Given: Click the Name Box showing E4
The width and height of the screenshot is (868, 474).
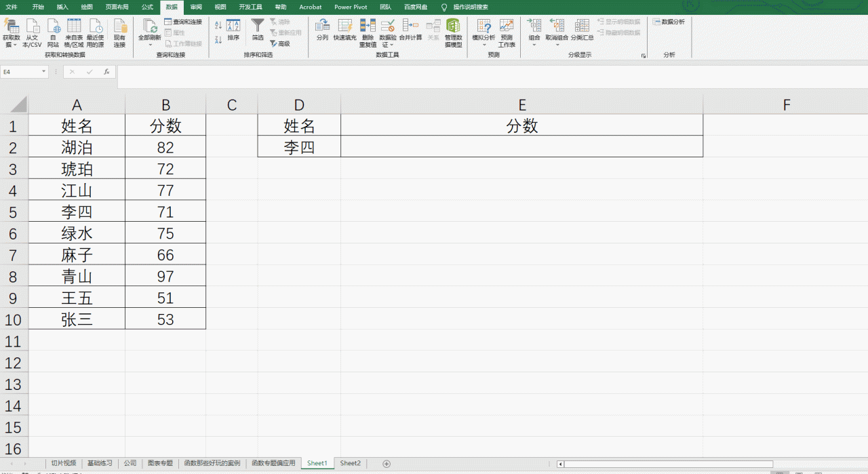Looking at the screenshot, I should (x=20, y=71).
